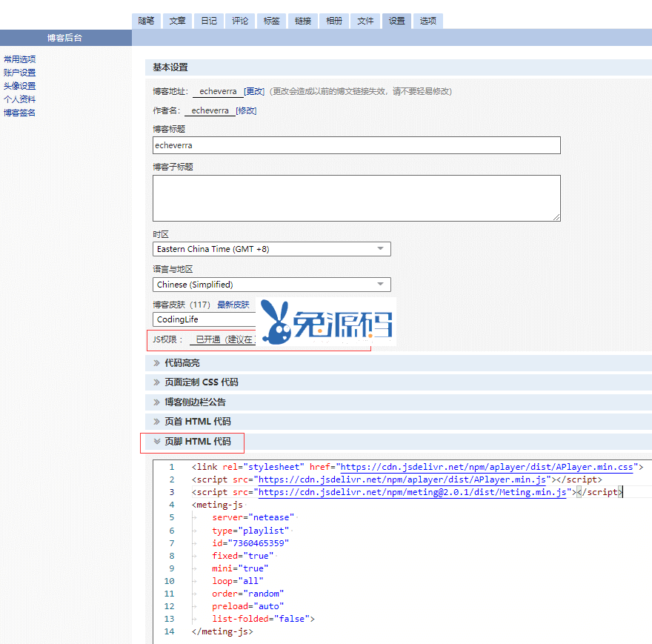
Task: Select the 链接 tab
Action: (x=303, y=21)
